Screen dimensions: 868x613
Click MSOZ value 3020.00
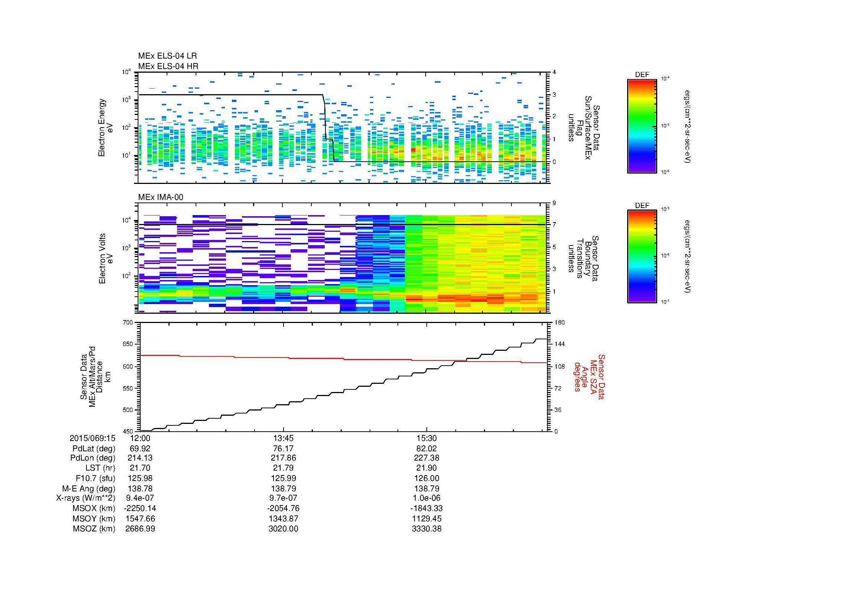[x=283, y=529]
